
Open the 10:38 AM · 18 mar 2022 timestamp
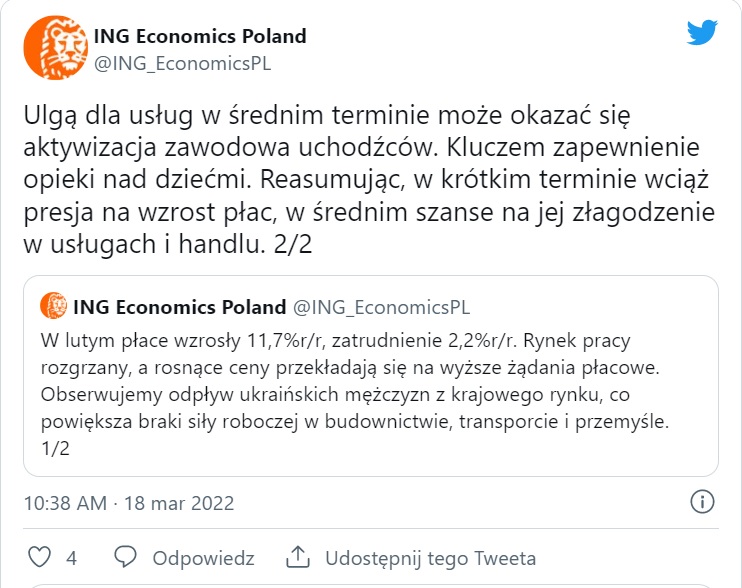tap(129, 503)
